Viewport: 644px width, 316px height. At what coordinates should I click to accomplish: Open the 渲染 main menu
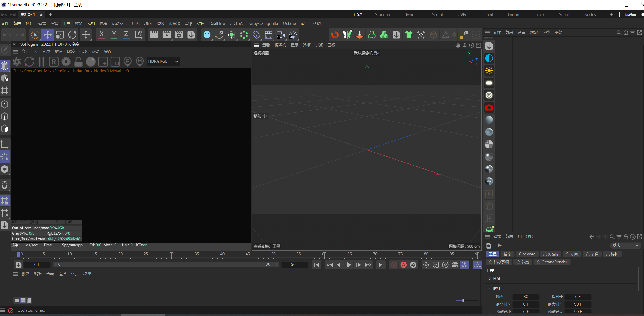click(189, 23)
